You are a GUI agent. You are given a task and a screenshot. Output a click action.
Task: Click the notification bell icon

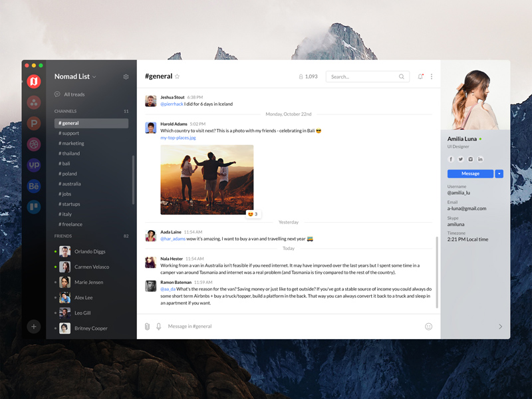pyautogui.click(x=420, y=76)
